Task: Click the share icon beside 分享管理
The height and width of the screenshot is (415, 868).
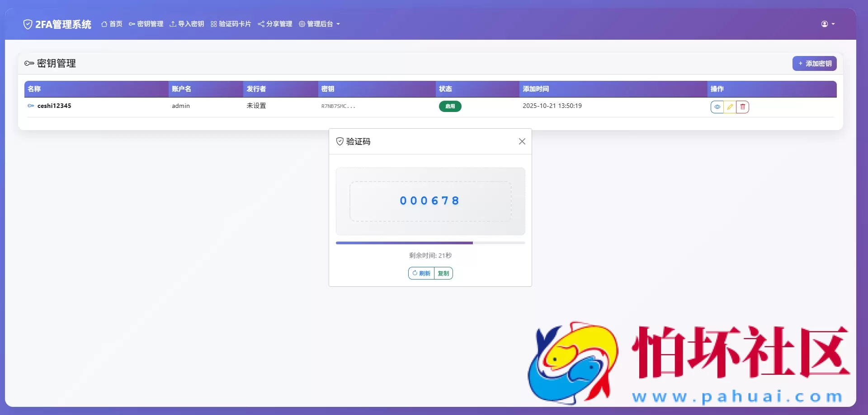Action: tap(261, 24)
